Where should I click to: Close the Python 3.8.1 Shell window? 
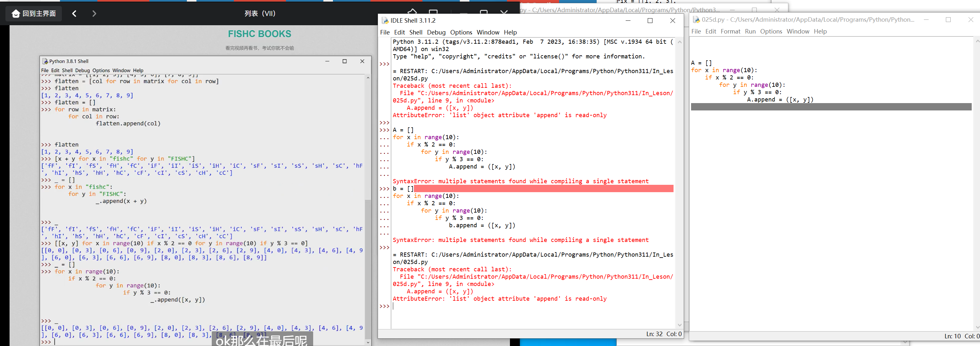coord(362,61)
